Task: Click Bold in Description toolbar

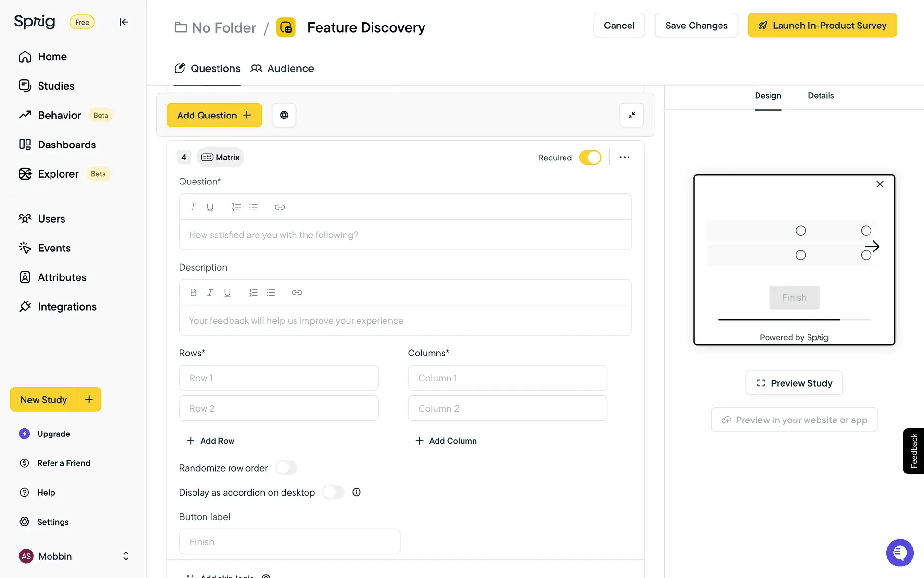Action: tap(193, 293)
